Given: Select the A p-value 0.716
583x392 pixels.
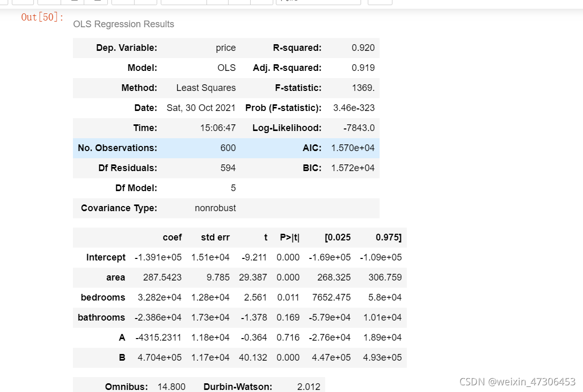Looking at the screenshot, I should 288,338.
